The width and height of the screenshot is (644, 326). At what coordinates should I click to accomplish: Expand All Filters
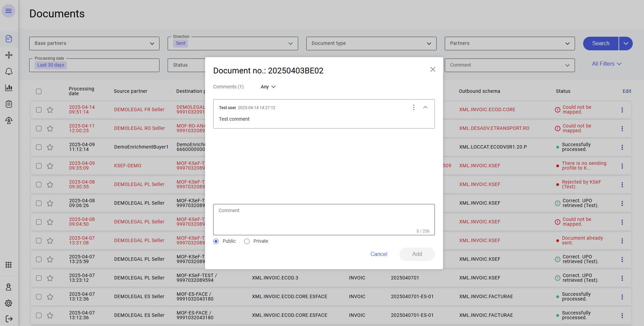(x=606, y=64)
